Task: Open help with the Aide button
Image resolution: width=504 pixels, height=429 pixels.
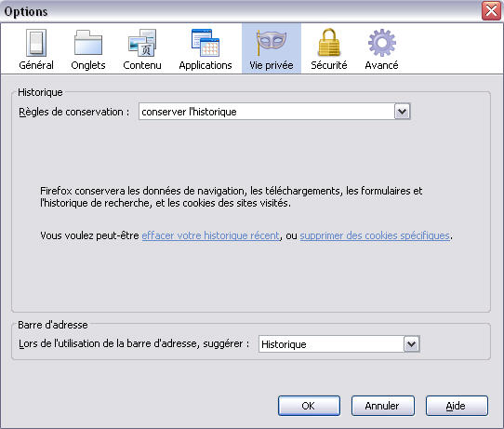Action: tap(457, 406)
